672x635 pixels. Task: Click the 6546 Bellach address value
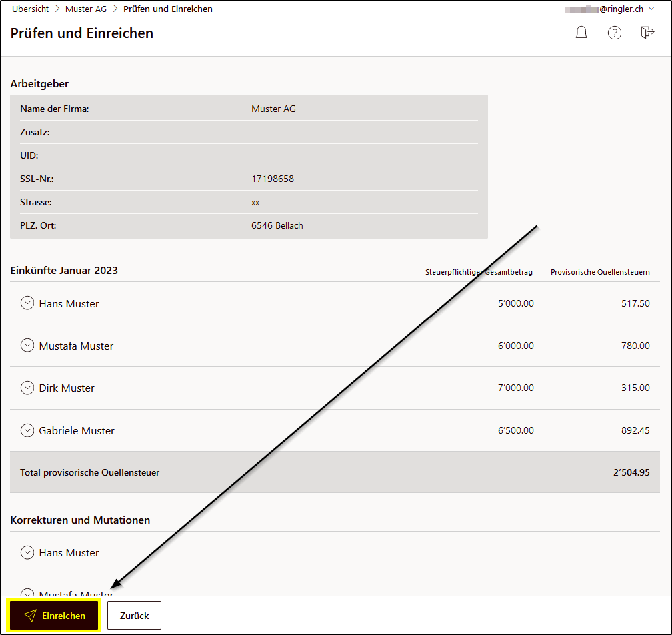click(277, 225)
